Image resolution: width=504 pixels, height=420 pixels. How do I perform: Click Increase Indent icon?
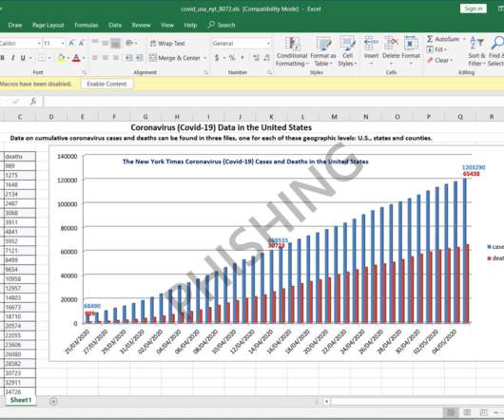click(139, 58)
